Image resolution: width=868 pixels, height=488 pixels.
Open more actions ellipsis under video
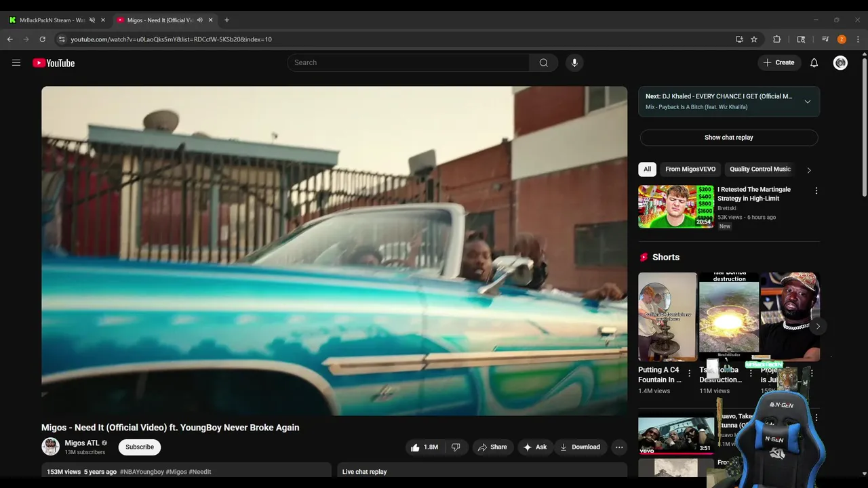pos(618,447)
